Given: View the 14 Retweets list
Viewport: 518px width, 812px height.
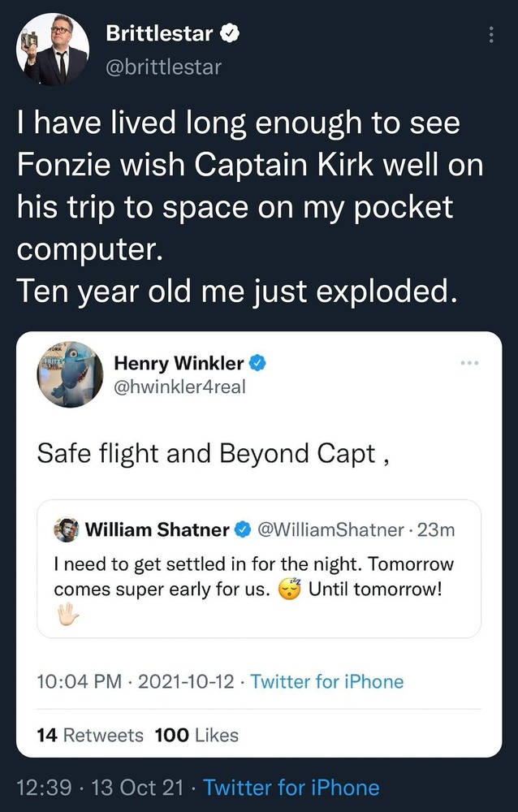Looking at the screenshot, I should pos(90,735).
